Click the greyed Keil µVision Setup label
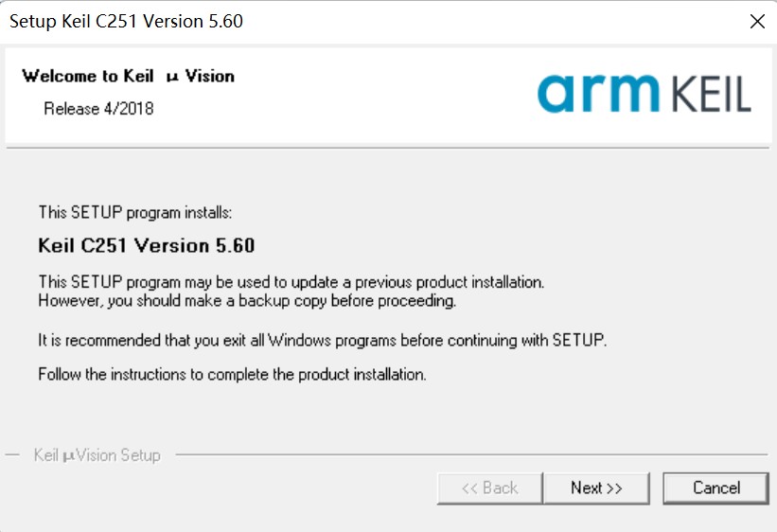The width and height of the screenshot is (777, 532). click(97, 455)
